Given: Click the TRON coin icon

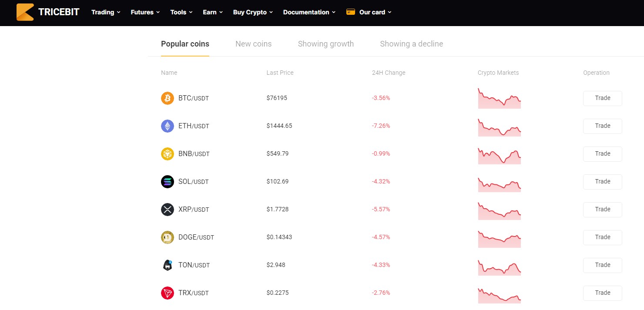Looking at the screenshot, I should pyautogui.click(x=168, y=293).
